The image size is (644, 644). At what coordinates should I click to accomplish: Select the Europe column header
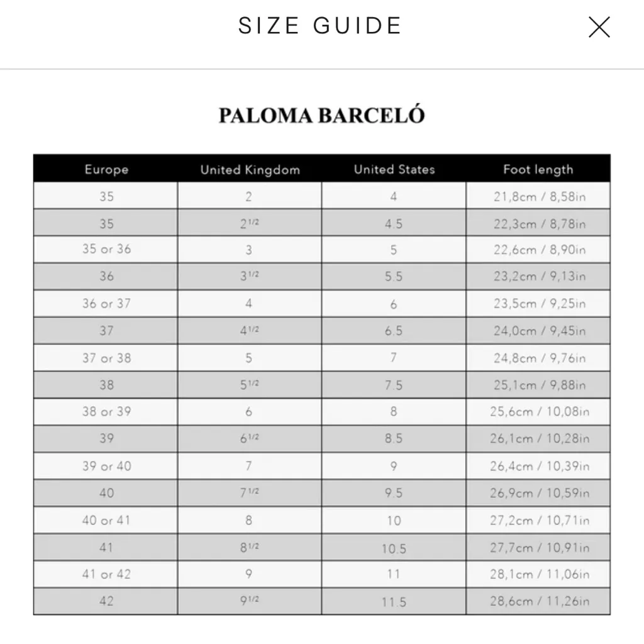click(106, 169)
